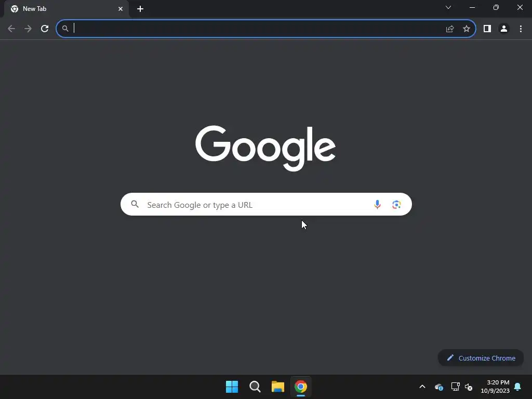The height and width of the screenshot is (399, 532).
Task: Reload the current page
Action: (45, 29)
